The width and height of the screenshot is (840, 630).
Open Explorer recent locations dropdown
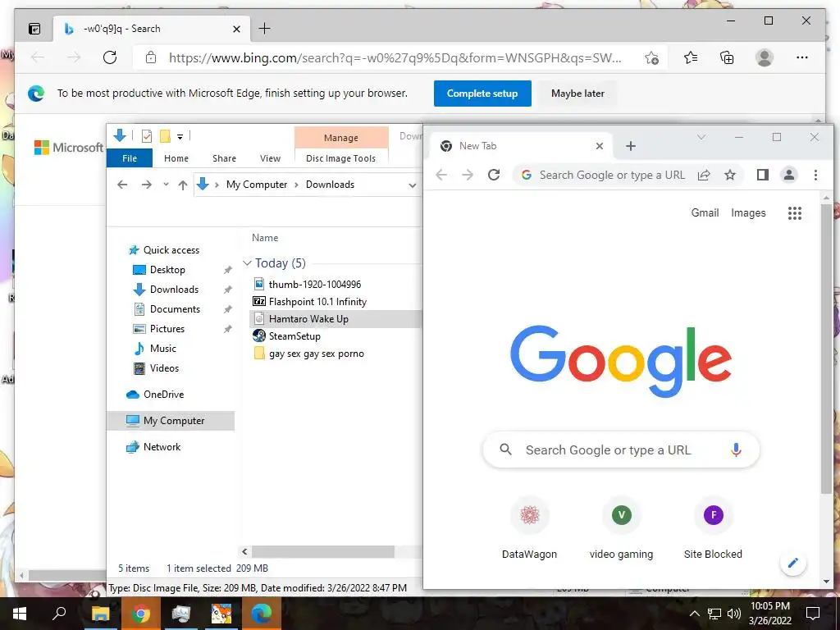point(166,185)
